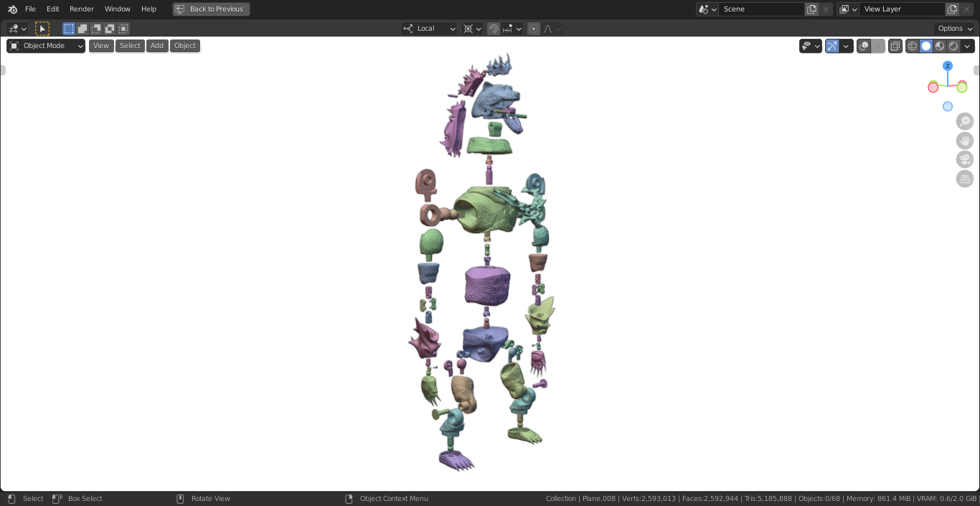Image resolution: width=980 pixels, height=506 pixels.
Task: Click the camera view navigation icon
Action: (965, 159)
